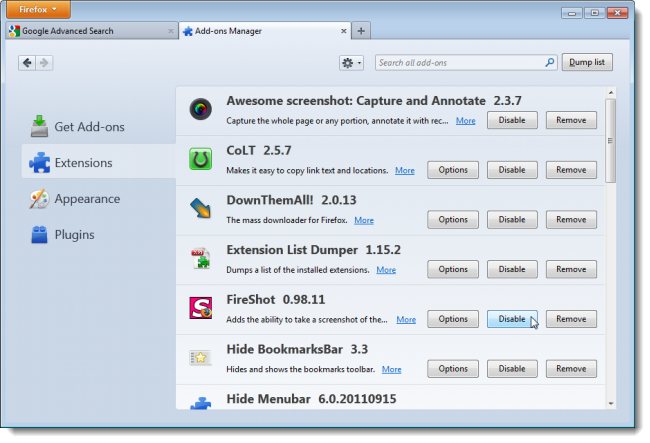Screen dimensions: 650x443
Task: Click the Hide BookmarksBar star icon
Action: coord(201,357)
